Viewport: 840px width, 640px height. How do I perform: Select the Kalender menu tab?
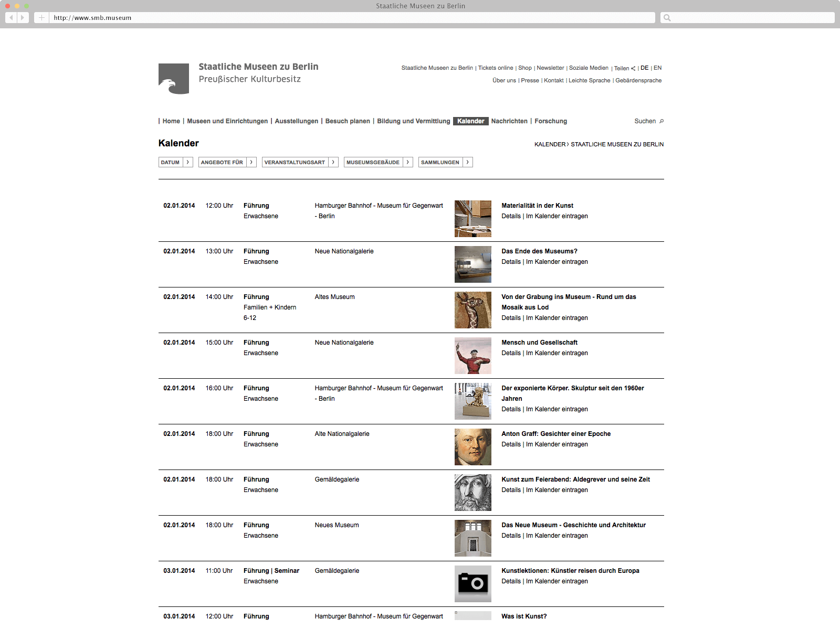pyautogui.click(x=471, y=121)
